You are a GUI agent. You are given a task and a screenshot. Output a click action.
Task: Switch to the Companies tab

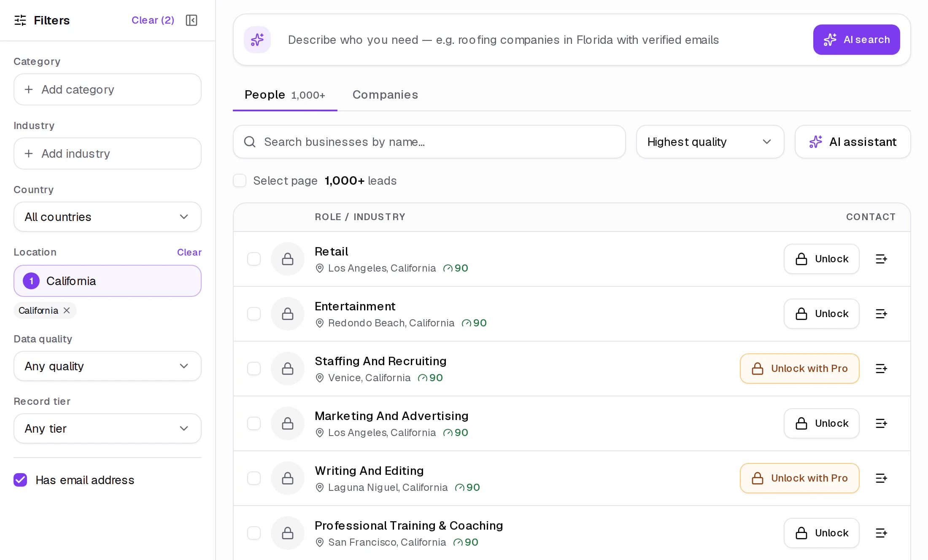(385, 95)
